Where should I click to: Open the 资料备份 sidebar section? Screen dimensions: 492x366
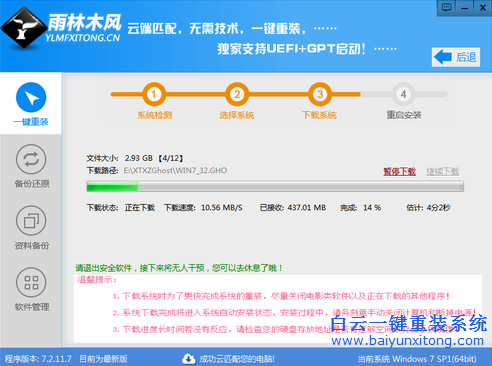point(31,228)
